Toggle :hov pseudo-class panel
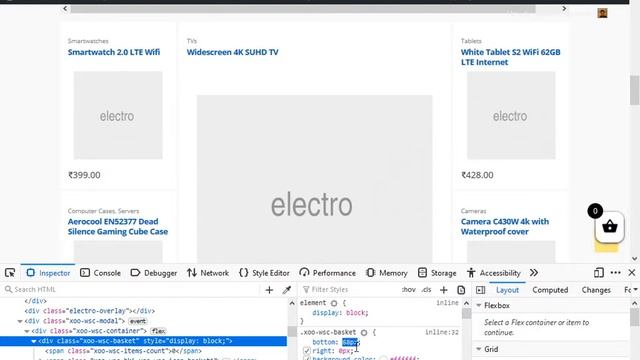 tap(409, 289)
